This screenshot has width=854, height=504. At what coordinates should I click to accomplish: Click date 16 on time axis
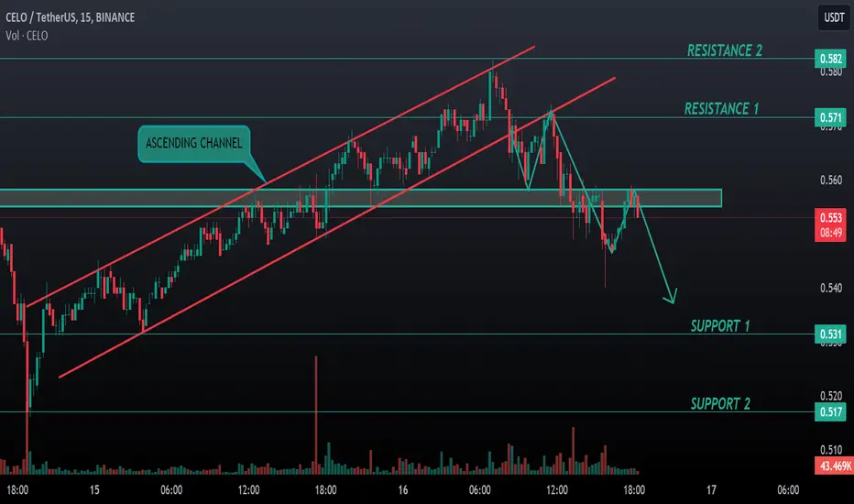pyautogui.click(x=402, y=490)
